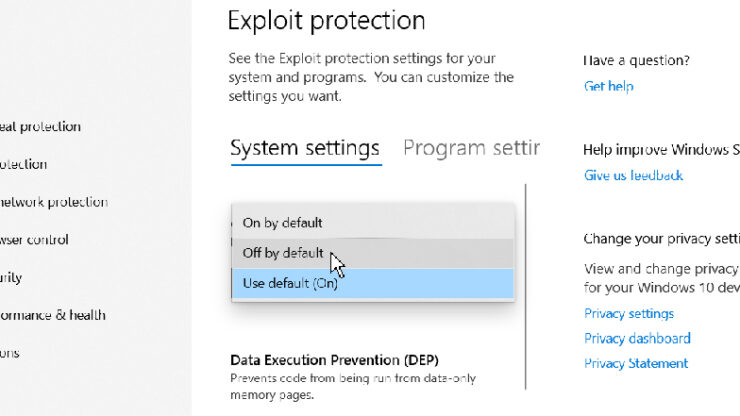Switch to the System settings tab
Image resolution: width=740 pixels, height=416 pixels.
coord(305,149)
